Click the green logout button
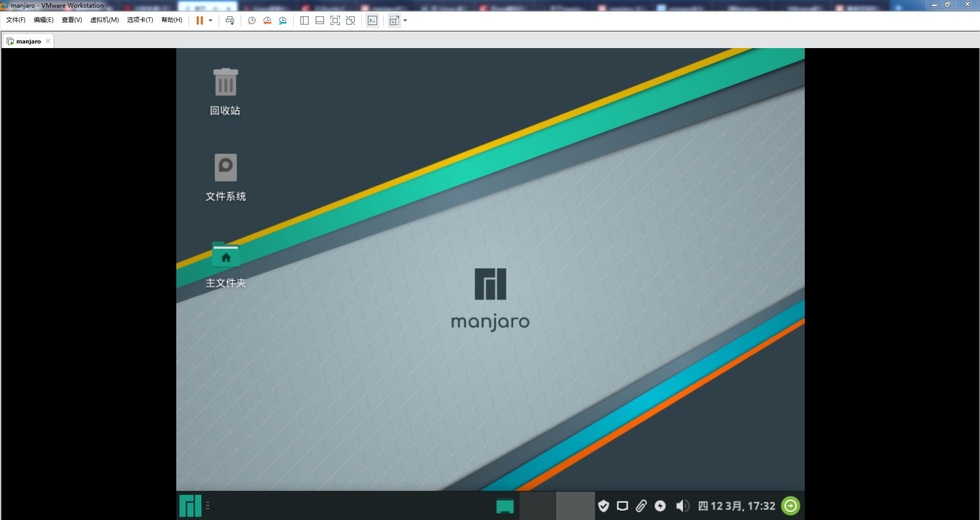Viewport: 980px width, 520px height. (x=790, y=506)
